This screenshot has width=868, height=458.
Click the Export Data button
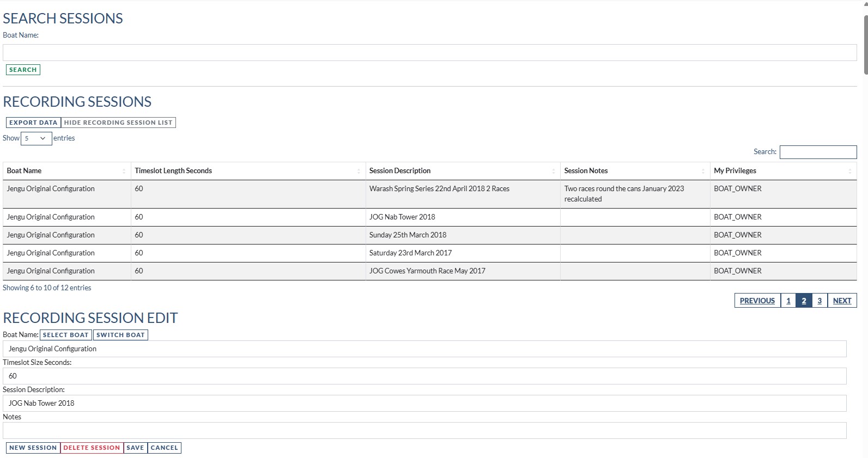click(33, 123)
